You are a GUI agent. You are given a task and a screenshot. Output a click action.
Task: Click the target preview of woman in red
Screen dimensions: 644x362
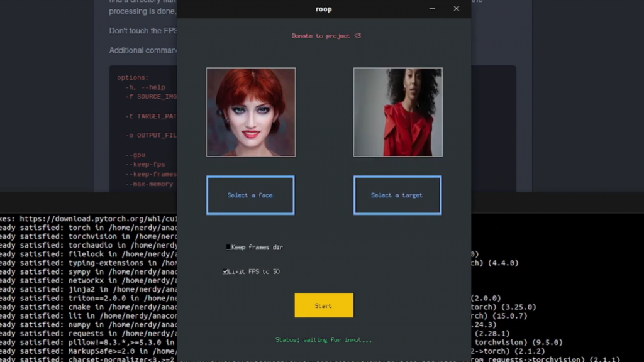tap(398, 112)
